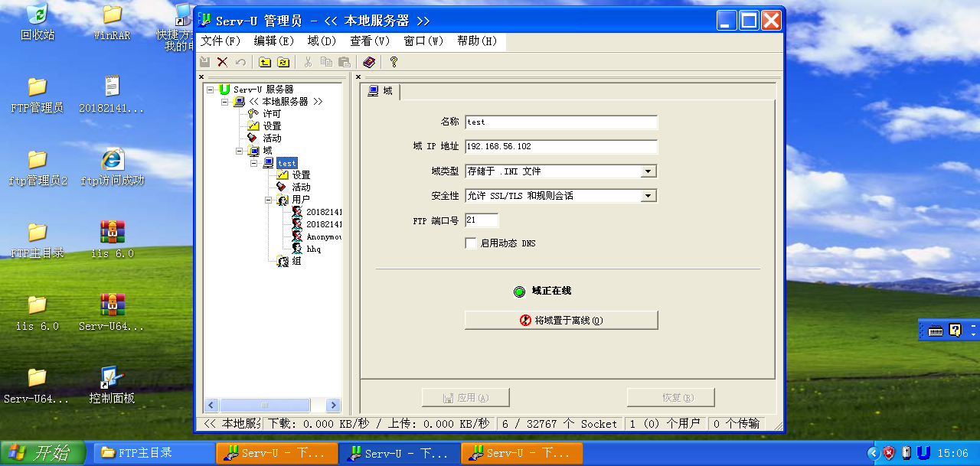Image resolution: width=980 pixels, height=466 pixels.
Task: Open the 窗口(W) menu
Action: 423,41
